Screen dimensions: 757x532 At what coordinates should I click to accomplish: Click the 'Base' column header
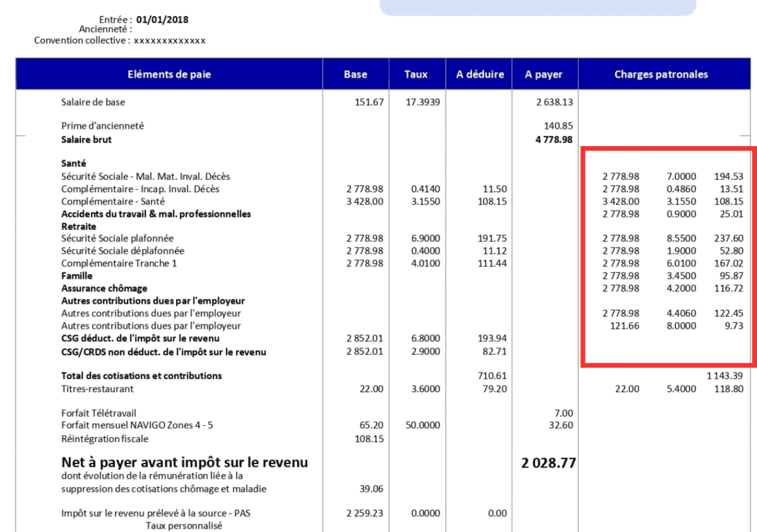coord(355,74)
